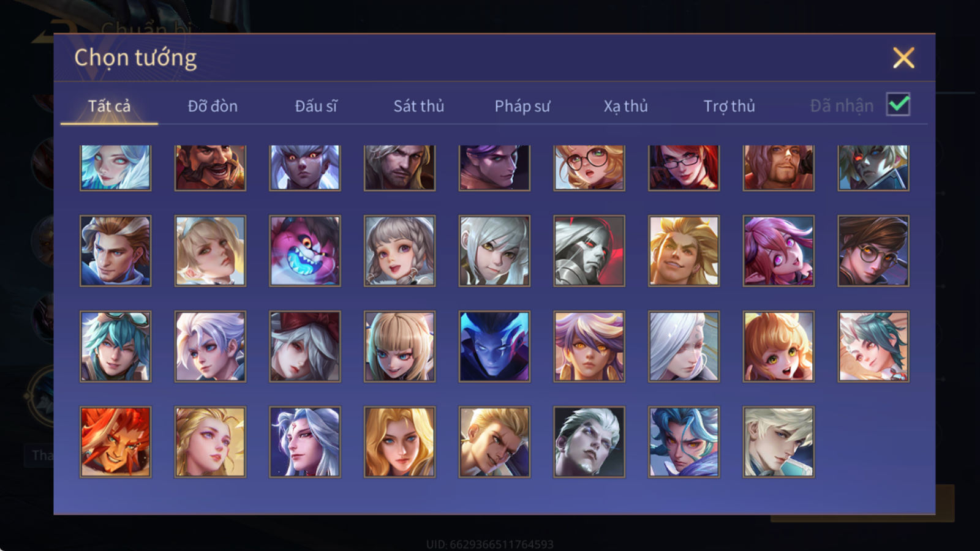980x551 pixels.
Task: Select the bearded laughing dark-haired hero
Action: [x=210, y=168]
